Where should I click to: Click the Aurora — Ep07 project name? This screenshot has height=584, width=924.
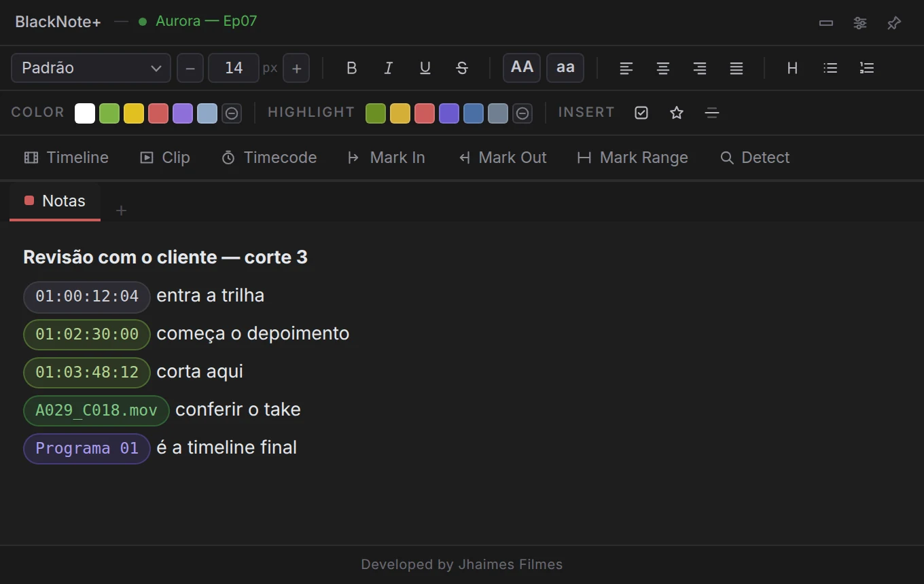coord(207,21)
